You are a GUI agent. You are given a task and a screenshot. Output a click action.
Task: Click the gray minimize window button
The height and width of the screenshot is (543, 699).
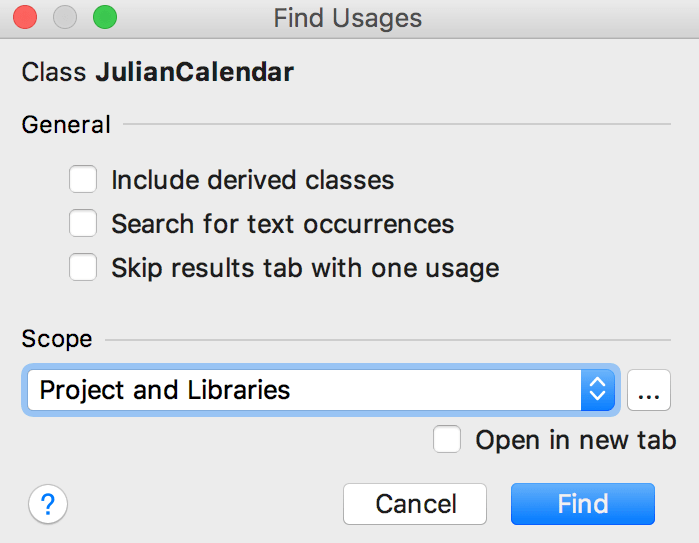[x=65, y=18]
